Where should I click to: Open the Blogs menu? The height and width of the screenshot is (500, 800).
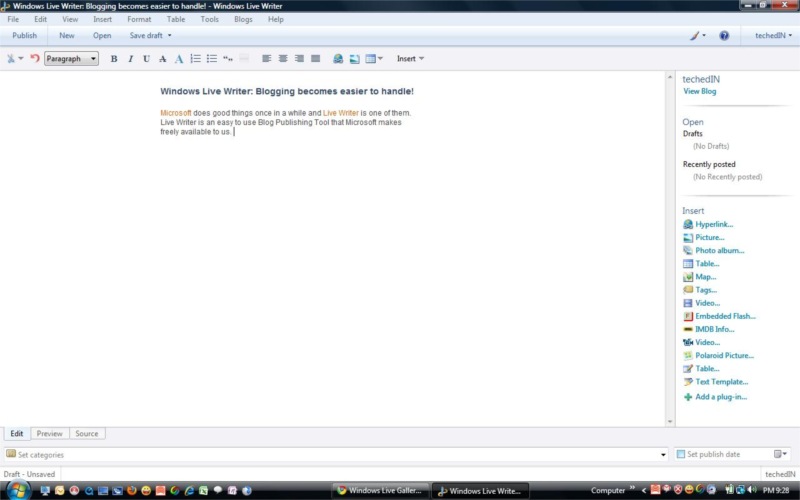coord(243,19)
